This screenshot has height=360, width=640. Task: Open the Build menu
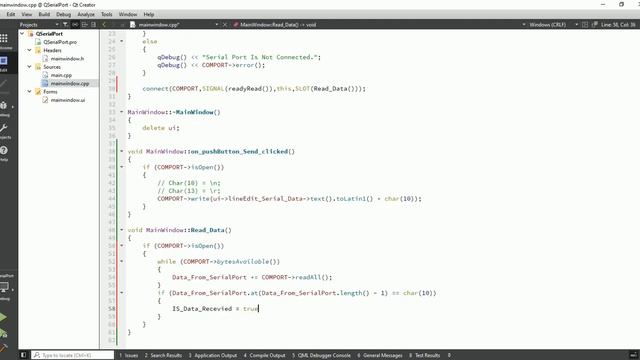pyautogui.click(x=44, y=14)
